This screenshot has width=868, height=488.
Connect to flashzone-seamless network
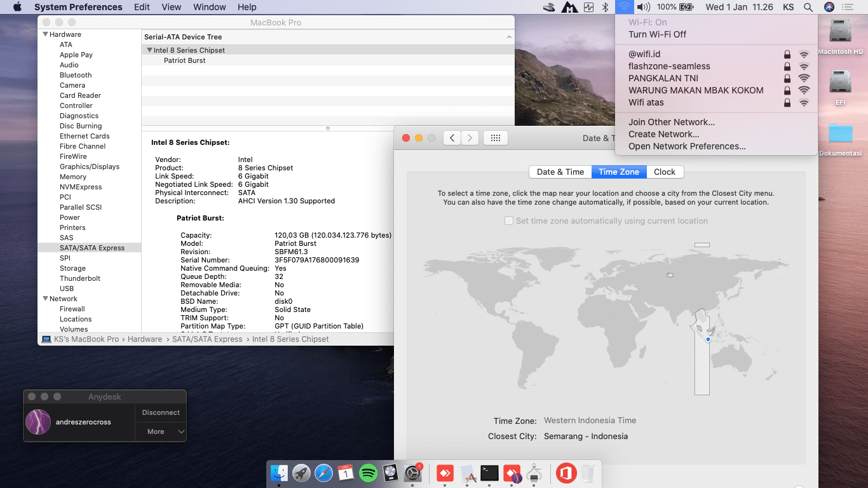716,66
